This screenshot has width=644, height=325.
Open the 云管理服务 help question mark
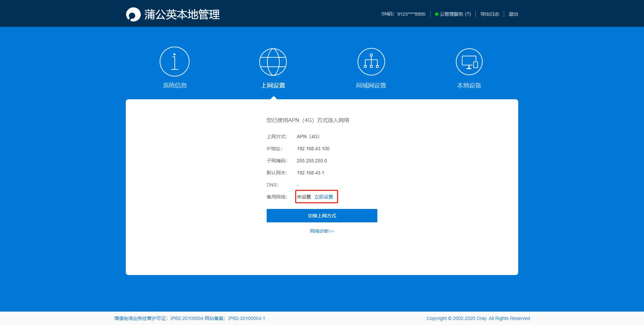468,14
